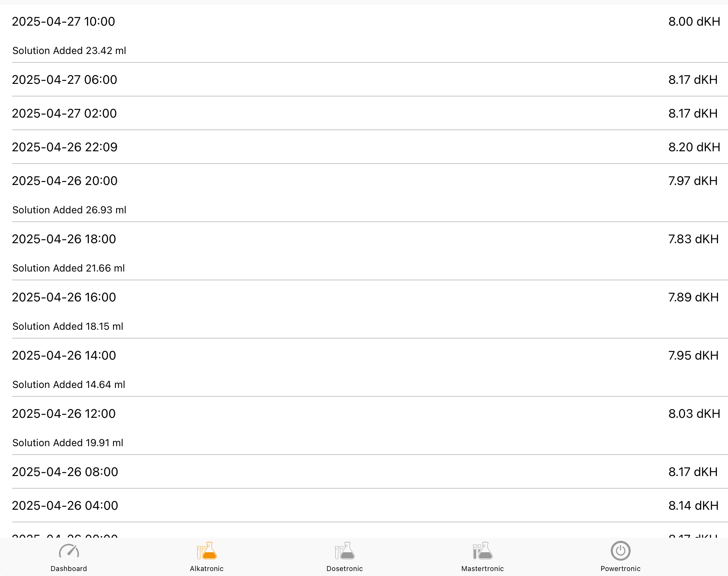Select the orange Alkatronic flask icon
Image resolution: width=728 pixels, height=576 pixels.
[207, 551]
